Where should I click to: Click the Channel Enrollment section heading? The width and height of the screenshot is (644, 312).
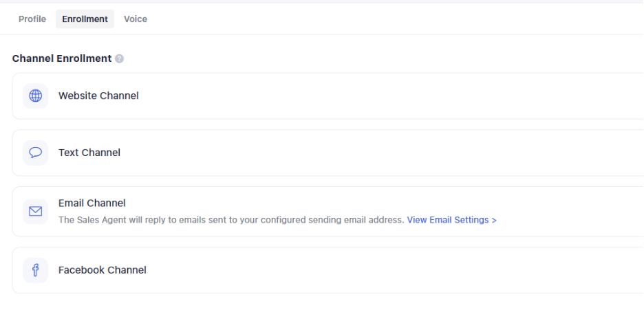[62, 59]
